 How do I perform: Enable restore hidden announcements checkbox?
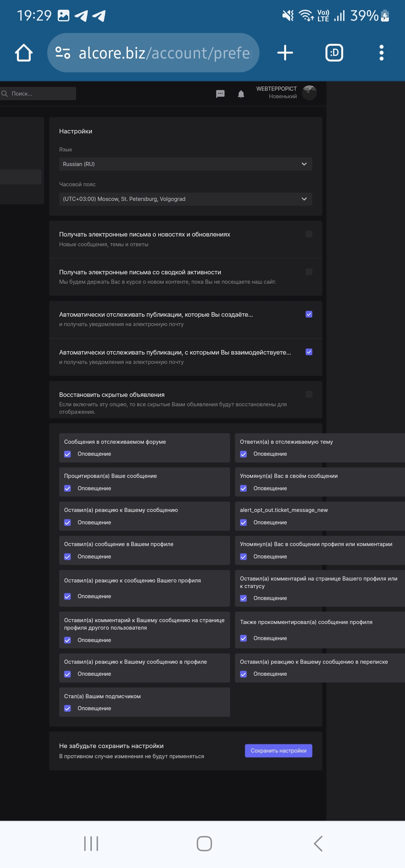[x=309, y=394]
